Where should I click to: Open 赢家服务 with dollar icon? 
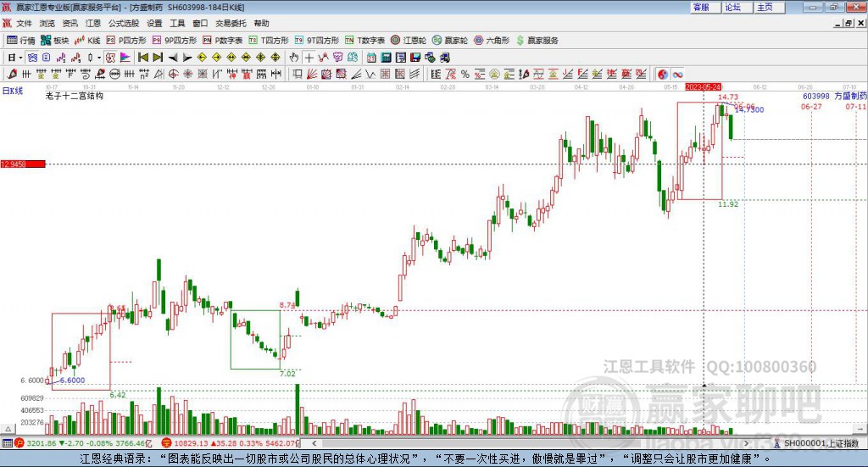pos(537,41)
